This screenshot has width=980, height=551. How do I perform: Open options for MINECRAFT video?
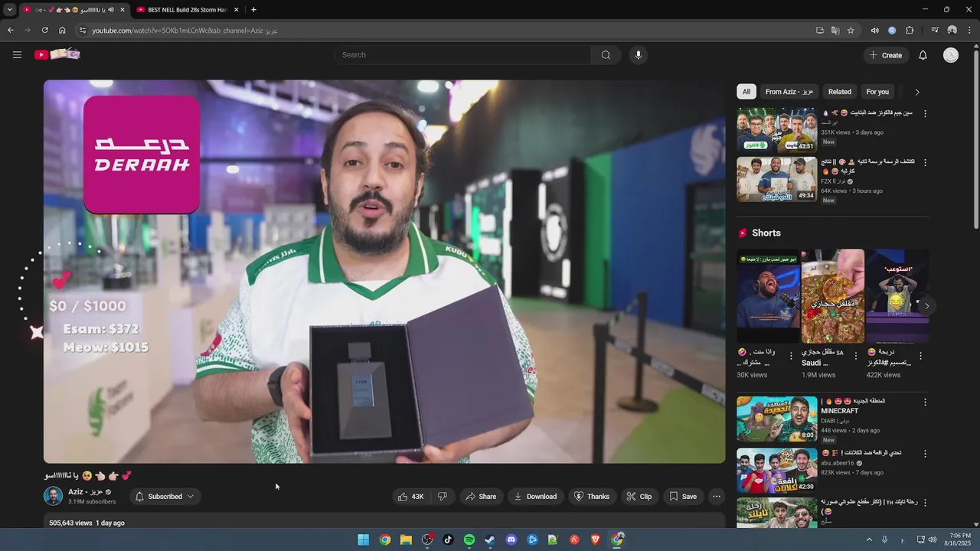(925, 402)
